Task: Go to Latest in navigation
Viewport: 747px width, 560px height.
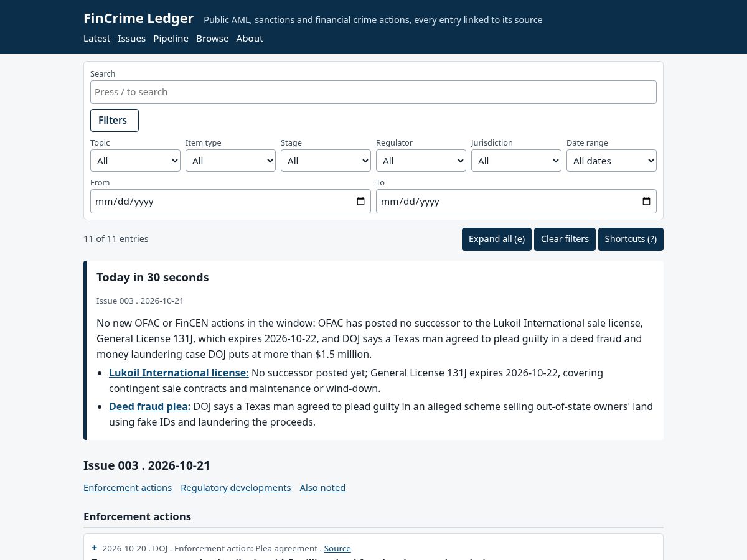Action: point(96,39)
